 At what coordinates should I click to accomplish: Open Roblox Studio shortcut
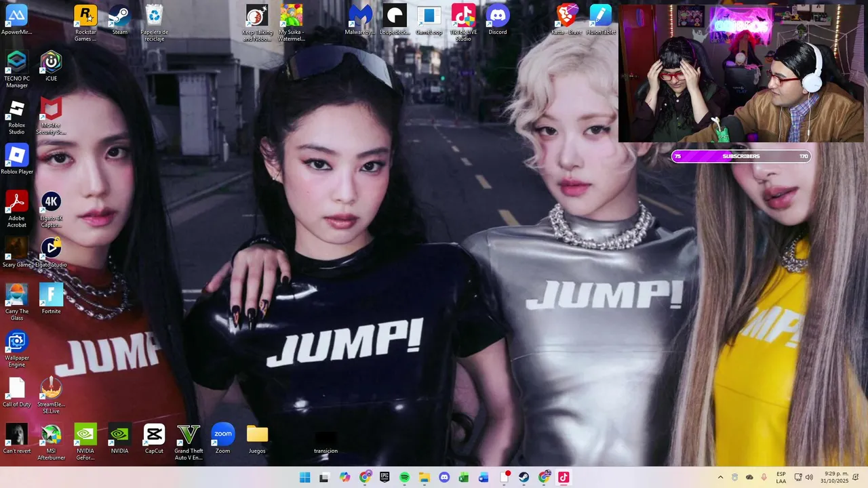[16, 116]
